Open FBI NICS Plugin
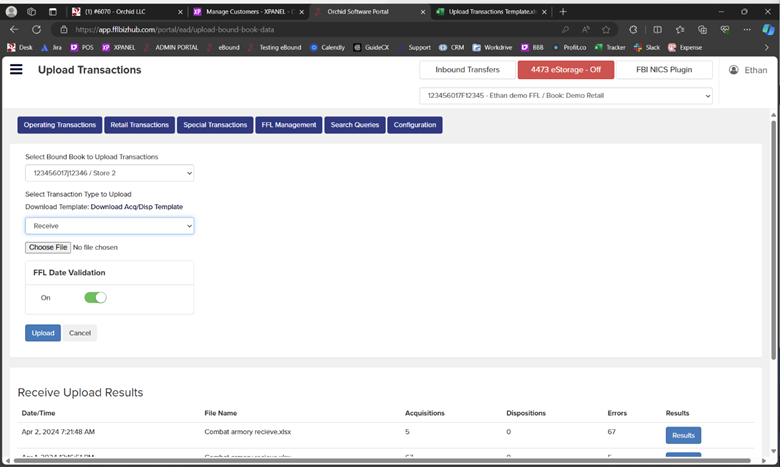 click(x=664, y=70)
